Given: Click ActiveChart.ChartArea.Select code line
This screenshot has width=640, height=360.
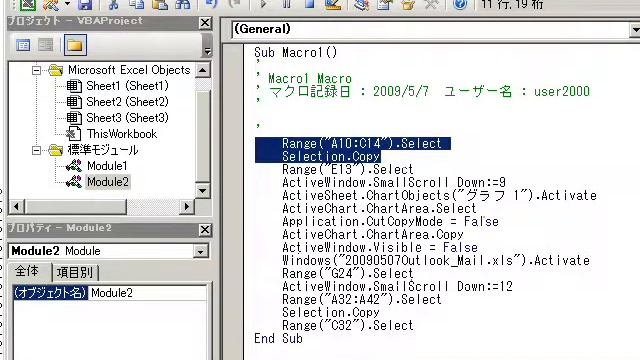Looking at the screenshot, I should click(x=379, y=209).
